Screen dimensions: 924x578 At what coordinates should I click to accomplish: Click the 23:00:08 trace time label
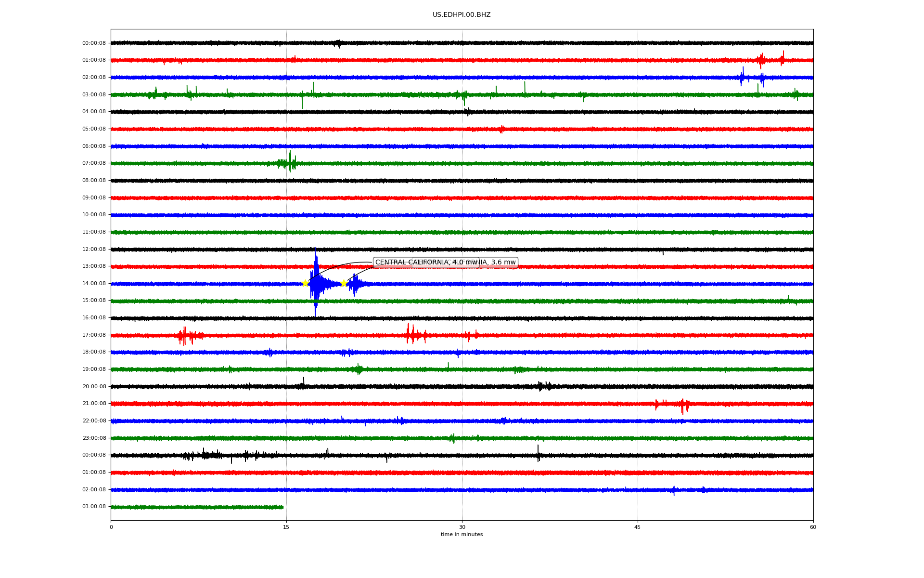tap(94, 438)
